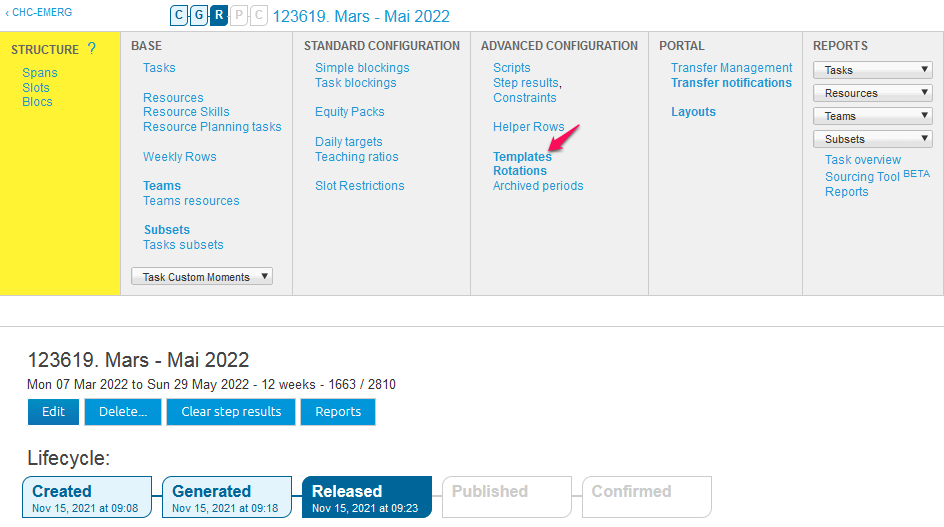Open Teams resources
Viewport: 944px width, 527px height.
tap(191, 201)
